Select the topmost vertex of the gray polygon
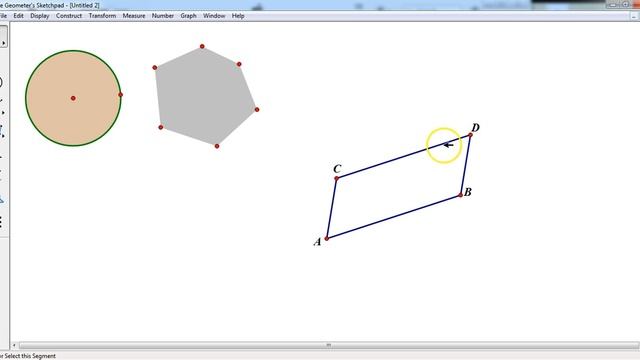640x360 pixels. pos(202,47)
